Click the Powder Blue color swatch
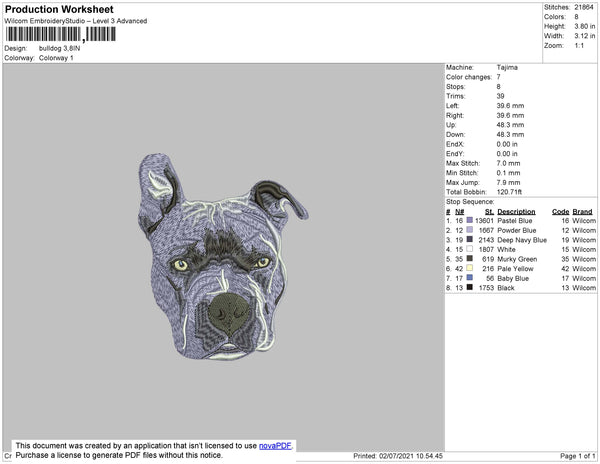The width and height of the screenshot is (600, 464). click(x=470, y=230)
